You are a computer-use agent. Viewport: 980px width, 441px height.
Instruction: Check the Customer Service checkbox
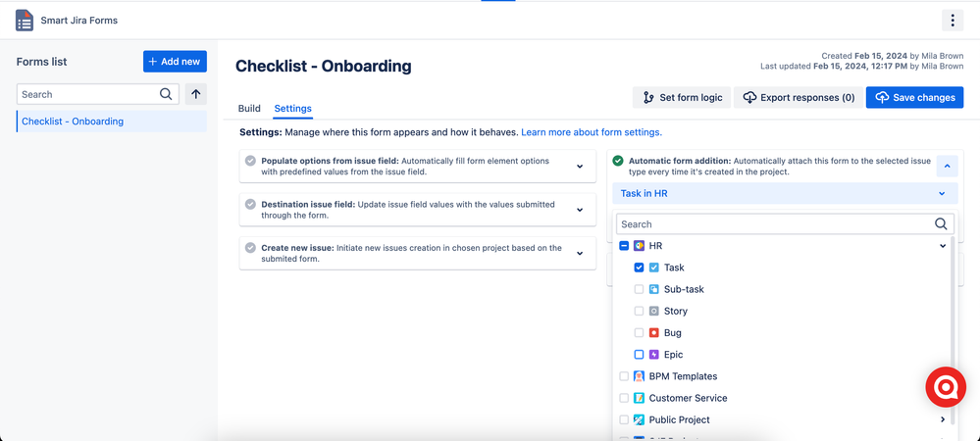pos(624,398)
